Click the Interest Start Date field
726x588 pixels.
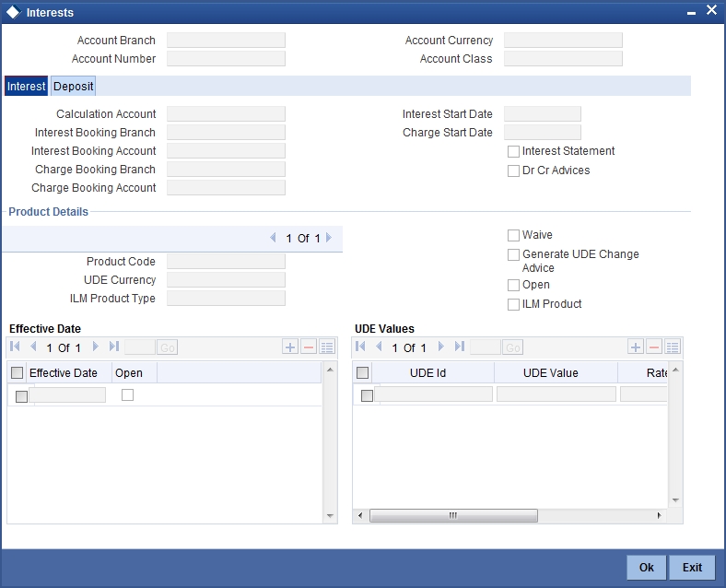[x=542, y=114]
